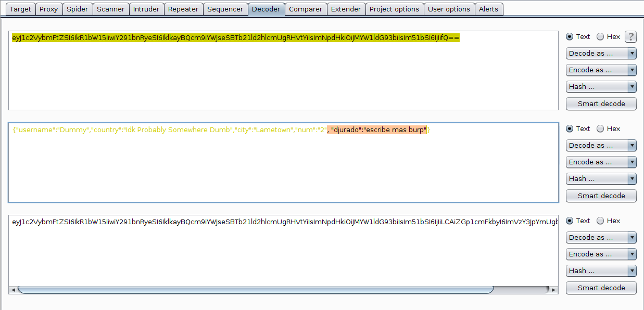The image size is (644, 310).
Task: Expand third row's 'Decode as ...' dropdown
Action: tap(601, 238)
